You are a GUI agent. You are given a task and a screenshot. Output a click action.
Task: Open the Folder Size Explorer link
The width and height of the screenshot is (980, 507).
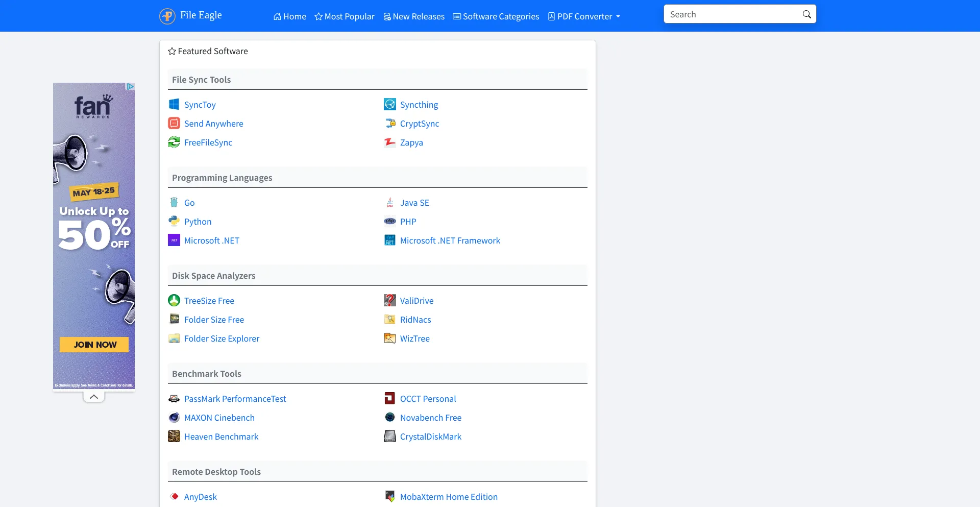pyautogui.click(x=222, y=339)
